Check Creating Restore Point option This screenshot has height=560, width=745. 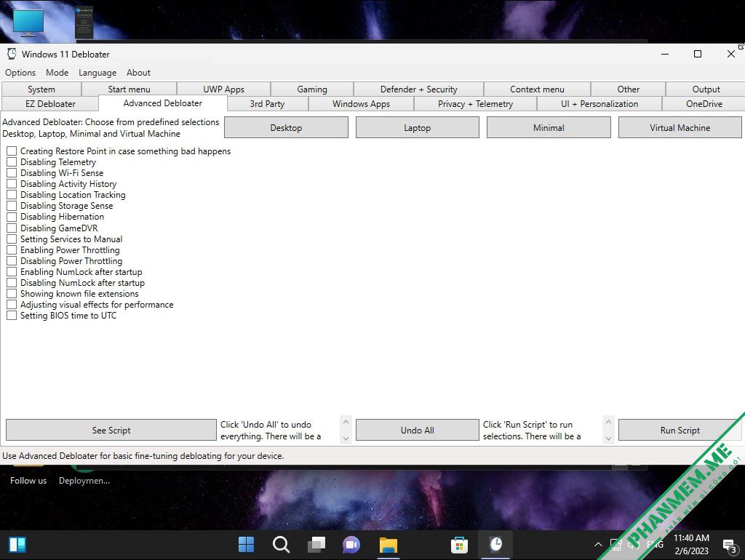pos(12,151)
